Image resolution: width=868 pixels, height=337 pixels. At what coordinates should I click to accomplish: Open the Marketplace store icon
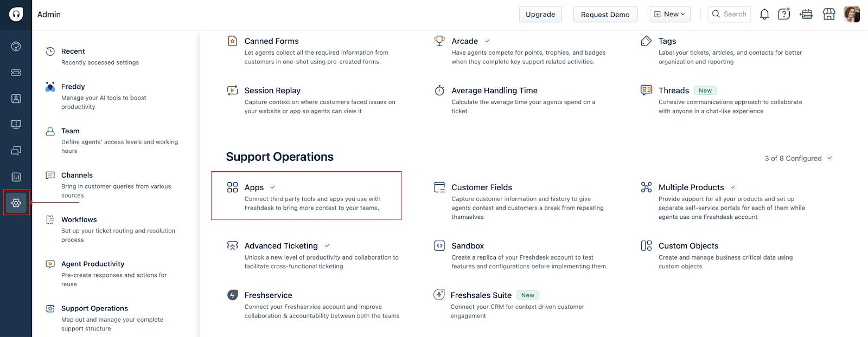pos(829,15)
